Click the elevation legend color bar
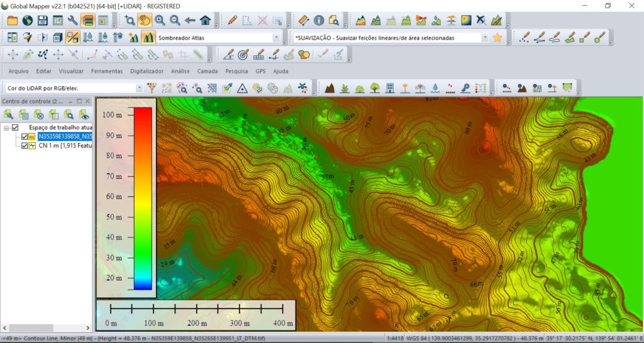Screen dimensions: 644x343 point(143,198)
